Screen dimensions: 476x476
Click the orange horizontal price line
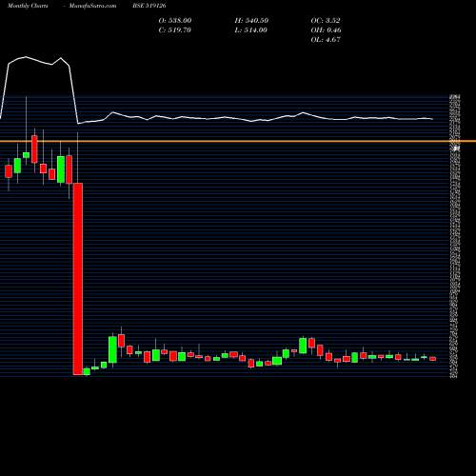pyautogui.click(x=238, y=141)
